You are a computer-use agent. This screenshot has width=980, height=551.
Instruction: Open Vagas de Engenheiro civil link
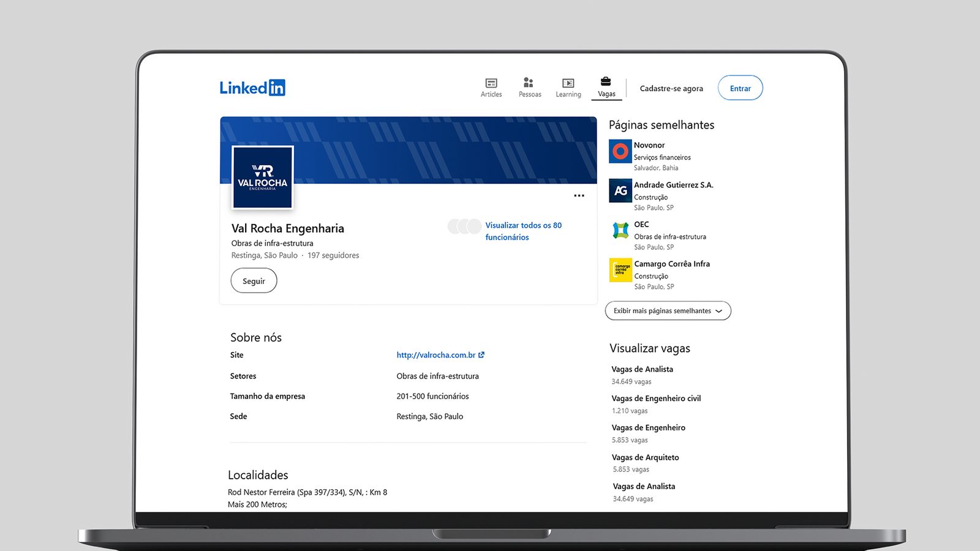point(656,399)
